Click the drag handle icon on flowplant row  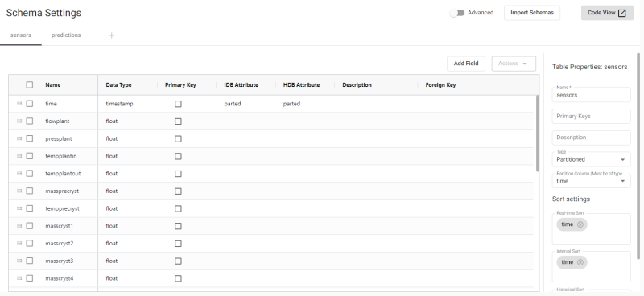point(19,121)
